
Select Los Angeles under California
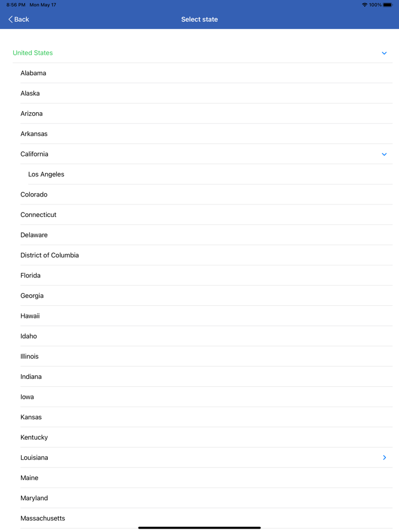pos(46,174)
